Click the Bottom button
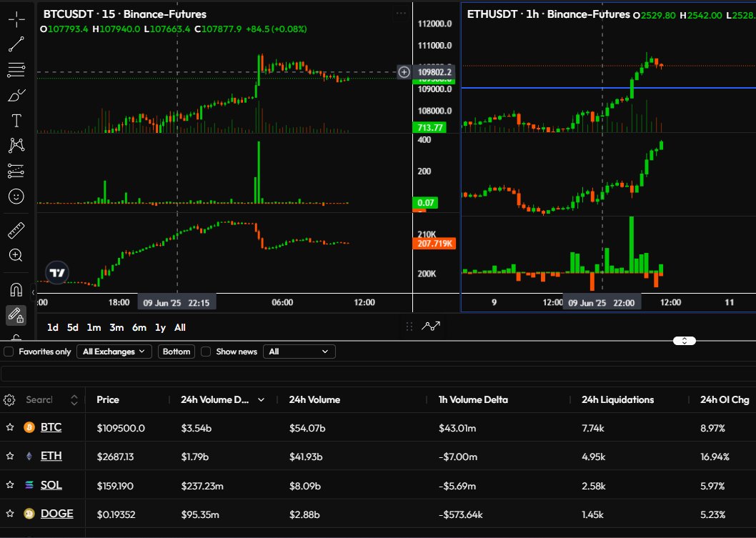756x538 pixels. click(176, 352)
